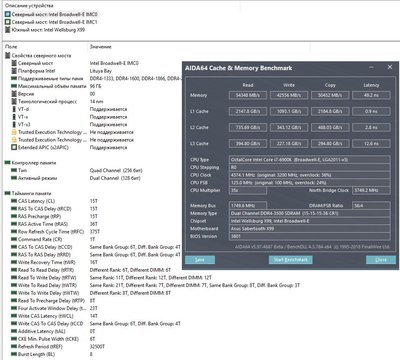The width and height of the screenshot is (400, 360).
Task: Click the Save button in benchmark
Action: click(200, 260)
